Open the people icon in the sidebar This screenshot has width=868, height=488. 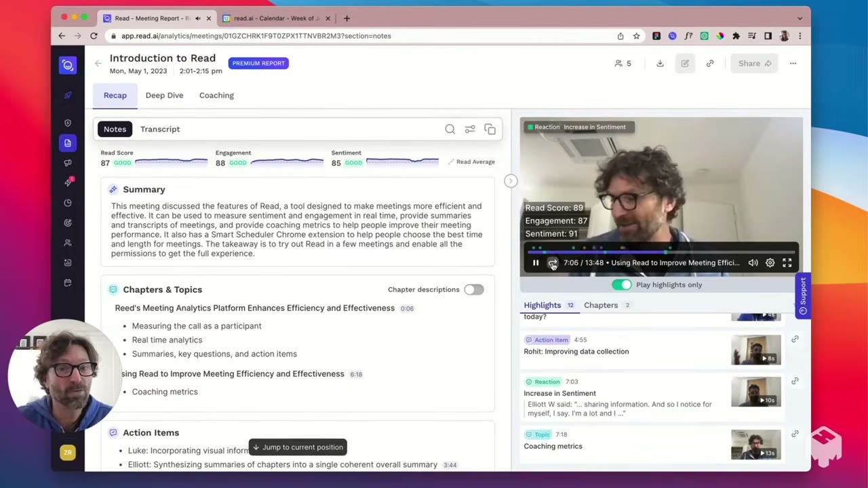[67, 243]
